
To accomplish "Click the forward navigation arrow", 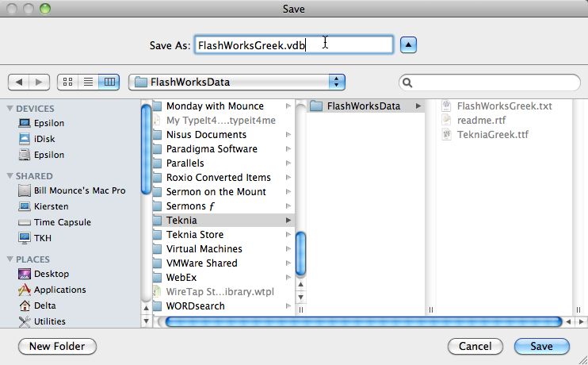I will [40, 82].
